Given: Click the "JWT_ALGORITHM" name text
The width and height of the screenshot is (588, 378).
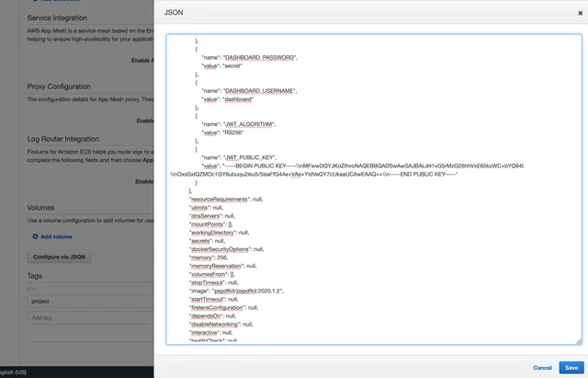Looking at the screenshot, I should coord(249,124).
